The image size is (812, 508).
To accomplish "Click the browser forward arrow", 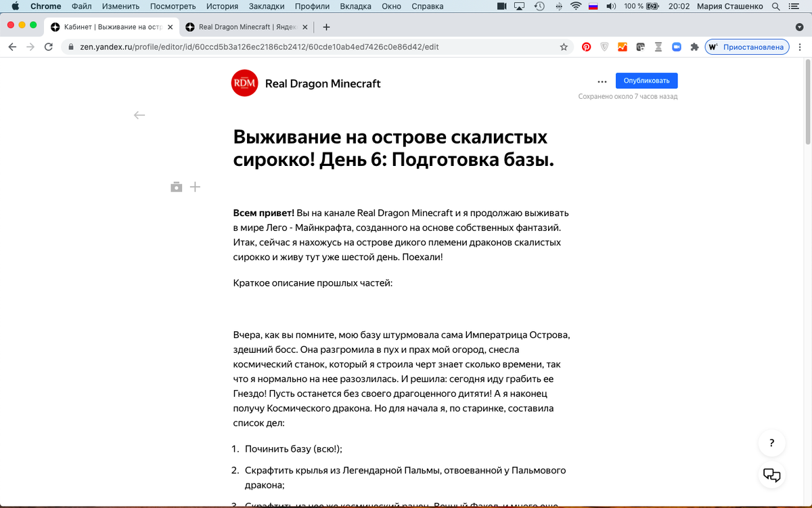I will [x=30, y=47].
